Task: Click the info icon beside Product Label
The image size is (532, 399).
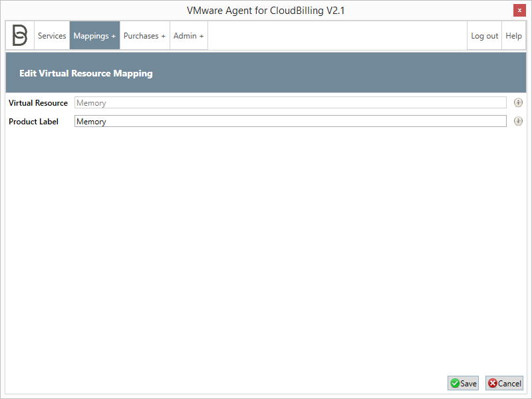Action: point(517,121)
